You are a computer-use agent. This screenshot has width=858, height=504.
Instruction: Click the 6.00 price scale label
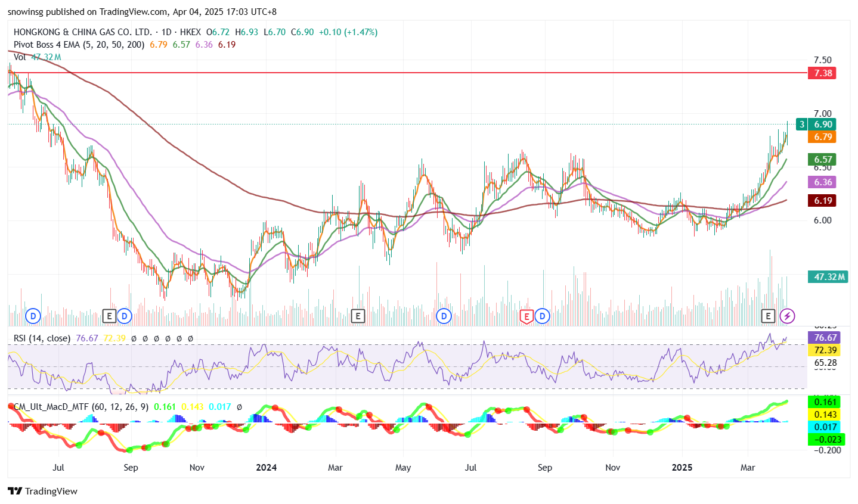pyautogui.click(x=823, y=220)
